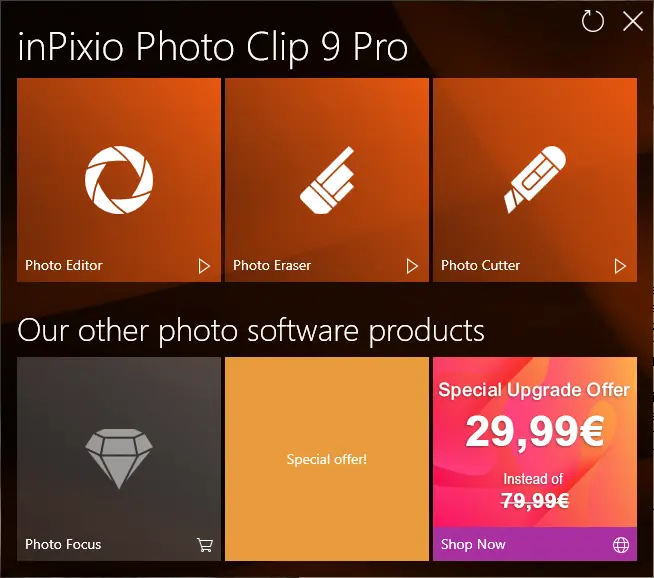Choose the Photo Cutter label
Screen dimensions: 654x578
tap(480, 265)
